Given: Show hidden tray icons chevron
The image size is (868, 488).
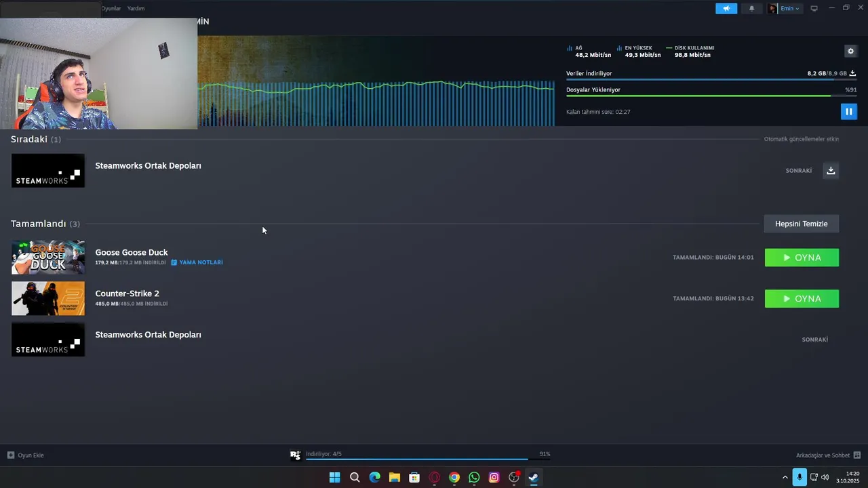Looking at the screenshot, I should pos(785,477).
